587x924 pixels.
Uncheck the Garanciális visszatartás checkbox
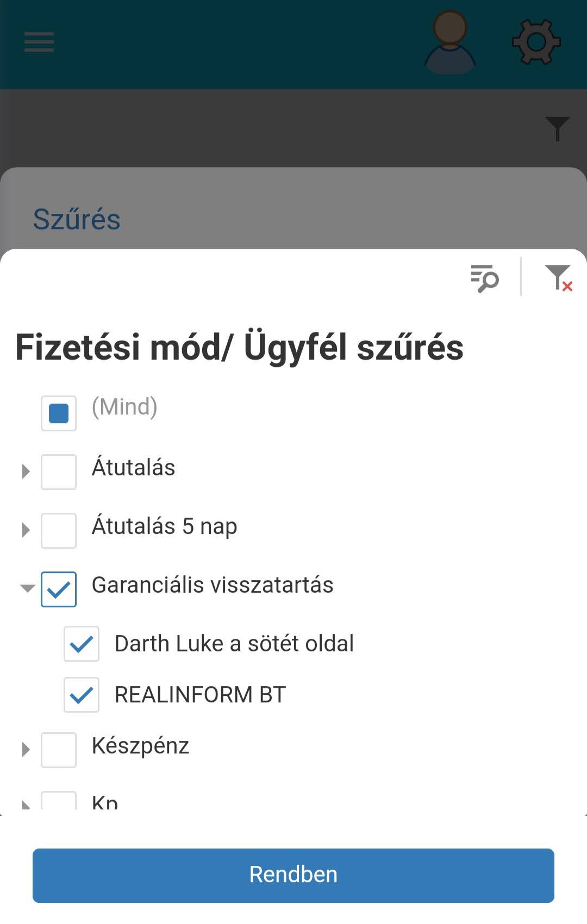click(59, 589)
